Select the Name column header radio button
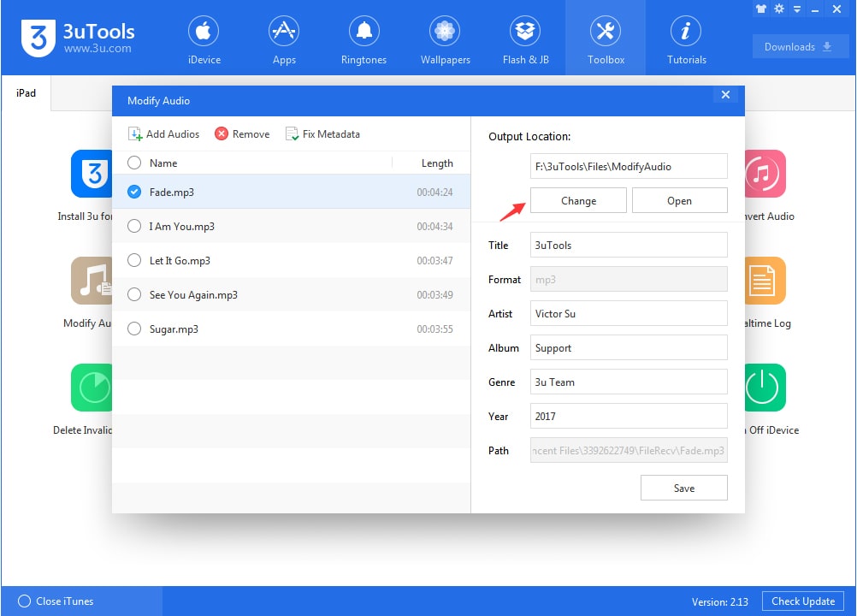The image size is (857, 616). pyautogui.click(x=133, y=163)
